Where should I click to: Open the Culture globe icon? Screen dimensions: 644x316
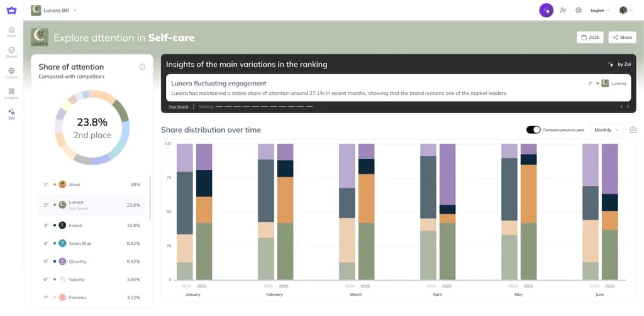pyautogui.click(x=11, y=71)
